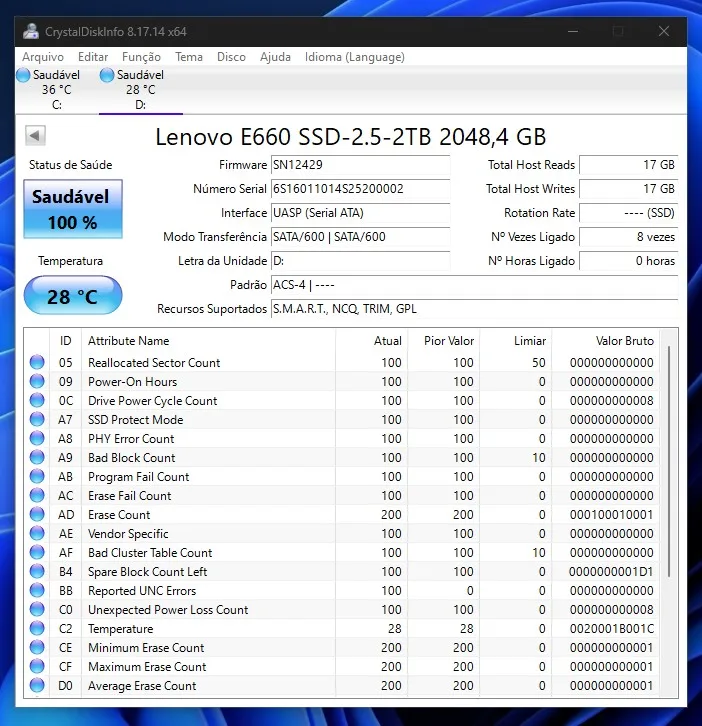
Task: Select the Reallocated Sector Count attribute name
Action: (154, 363)
